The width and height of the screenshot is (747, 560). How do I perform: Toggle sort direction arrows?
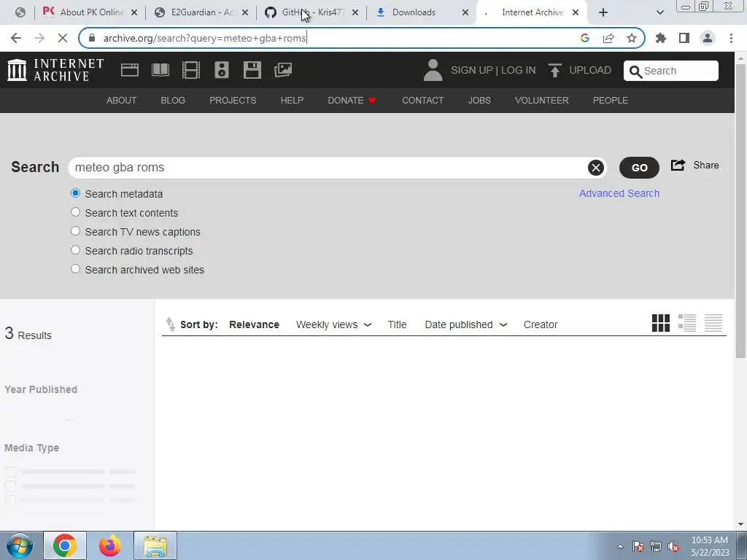(x=170, y=324)
